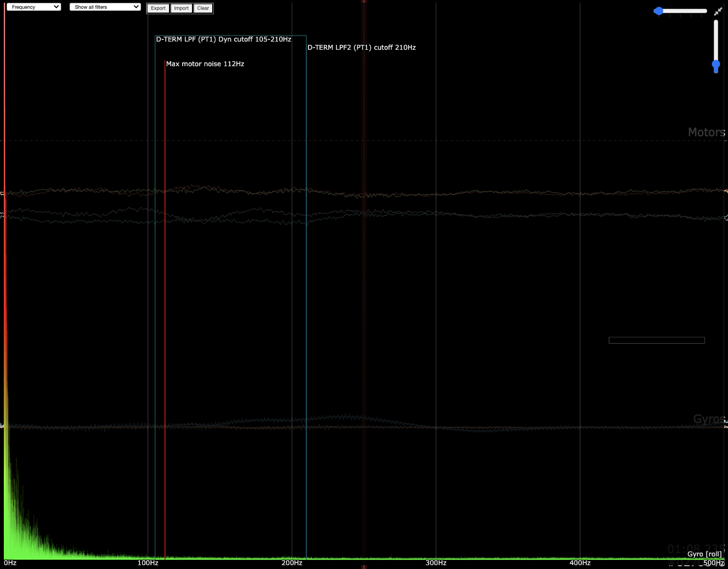728x569 pixels.
Task: Click the Gyros graph label
Action: coord(709,419)
